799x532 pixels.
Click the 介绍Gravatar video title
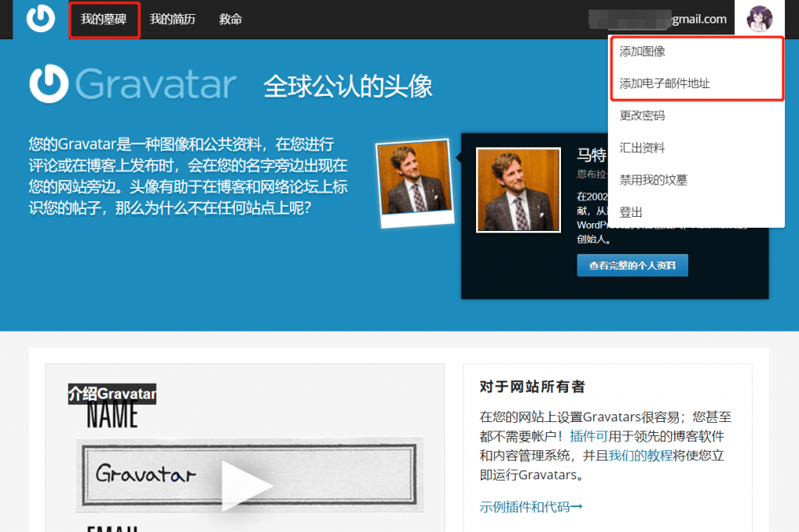point(112,394)
